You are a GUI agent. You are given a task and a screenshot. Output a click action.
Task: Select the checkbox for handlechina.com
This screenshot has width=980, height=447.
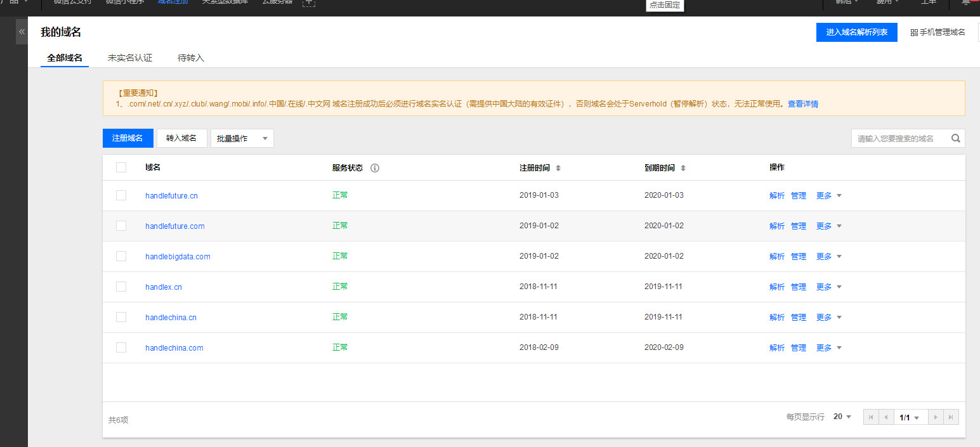[121, 347]
